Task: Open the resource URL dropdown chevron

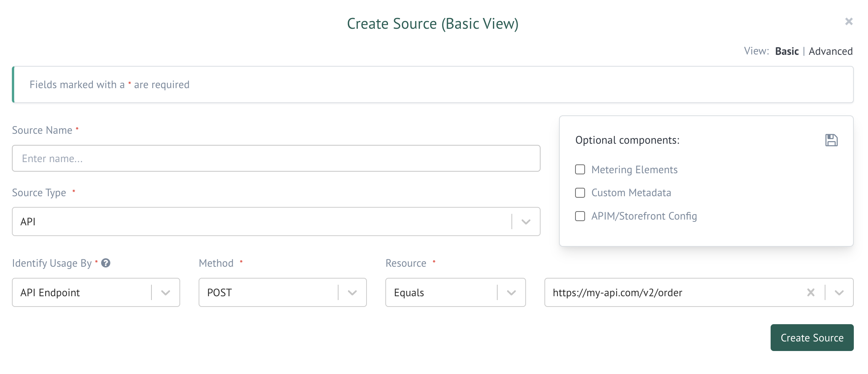Action: [839, 293]
